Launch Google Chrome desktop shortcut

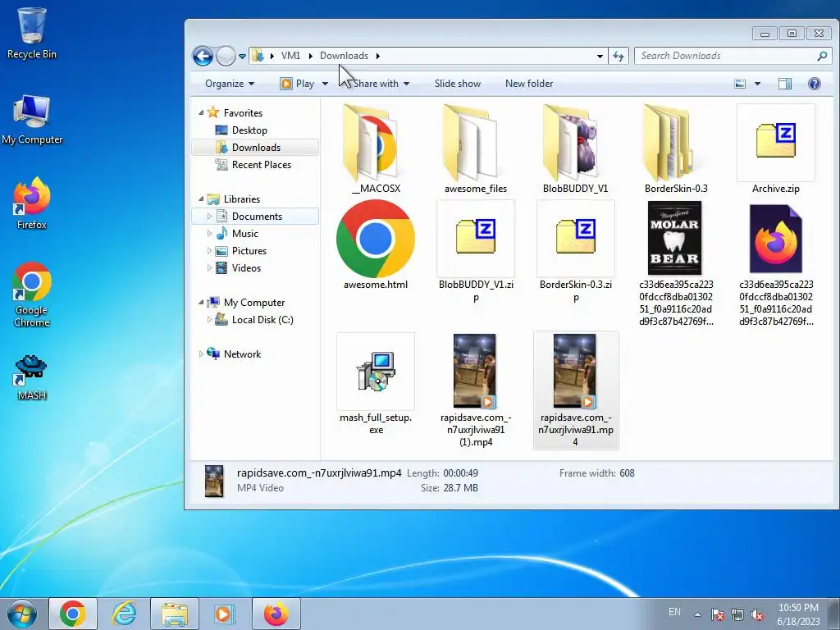tap(32, 294)
